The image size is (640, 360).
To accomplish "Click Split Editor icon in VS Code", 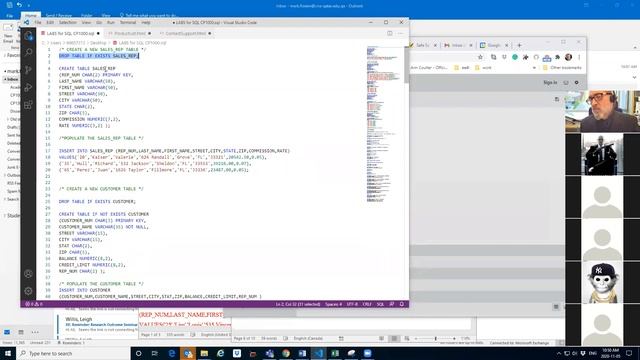I will (390, 33).
